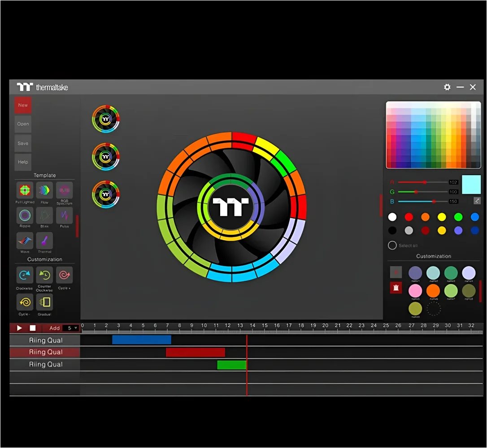Open the Add duration dropdown showing 5
The height and width of the screenshot is (448, 487).
click(x=70, y=328)
